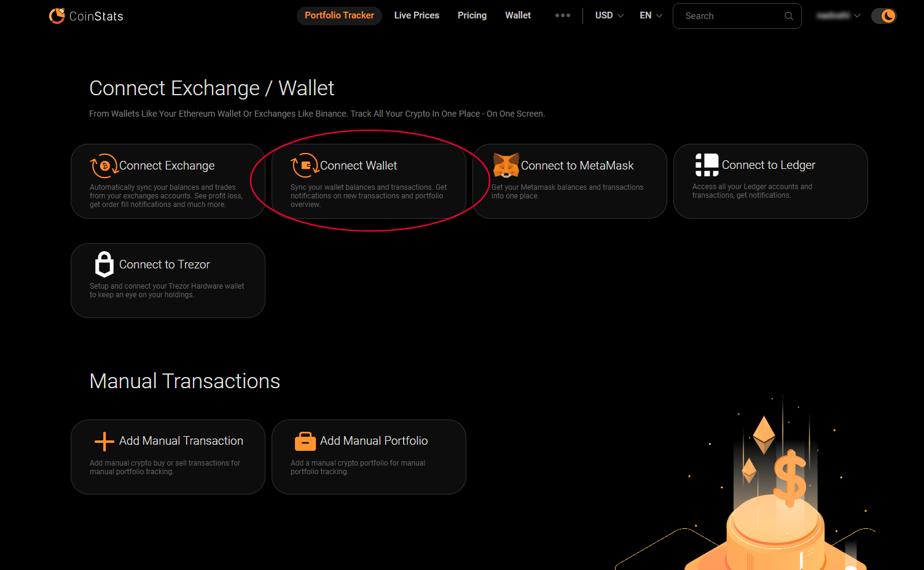The height and width of the screenshot is (570, 924).
Task: Click the briefcase manual portfolio icon
Action: [305, 441]
